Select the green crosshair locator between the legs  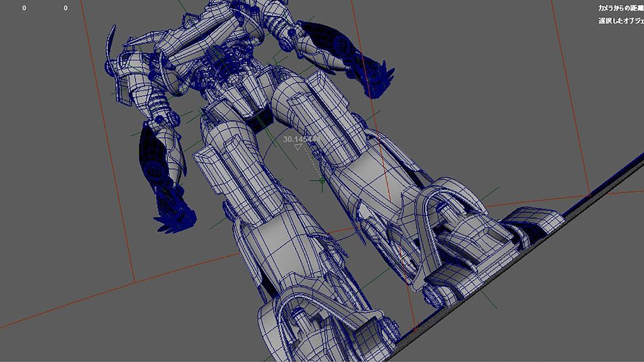pos(321,180)
